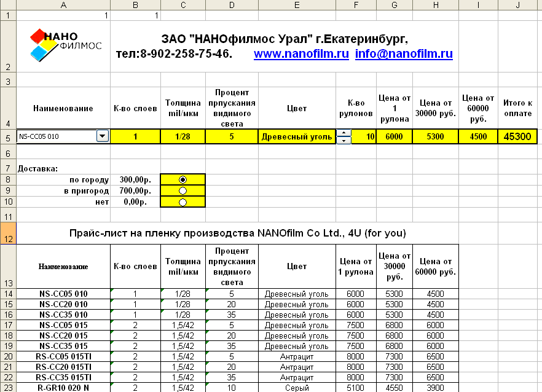Click price 5100 in row 23
Screen dimensions: 542x392
356,388
